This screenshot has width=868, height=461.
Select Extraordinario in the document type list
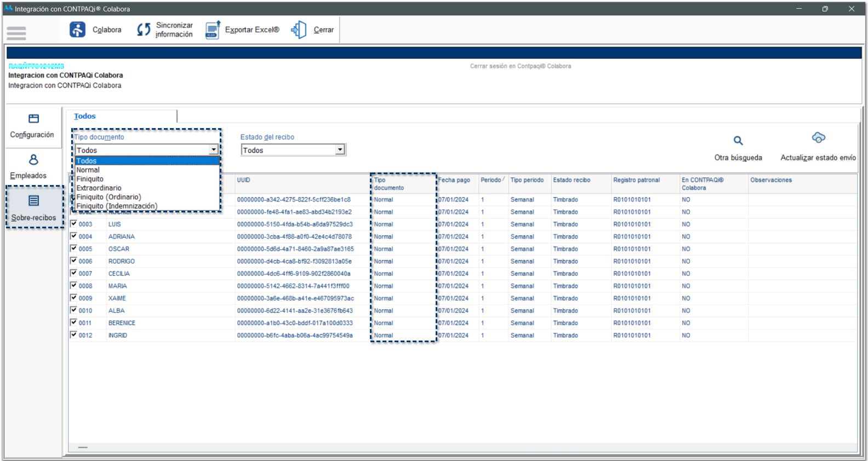[x=99, y=188]
